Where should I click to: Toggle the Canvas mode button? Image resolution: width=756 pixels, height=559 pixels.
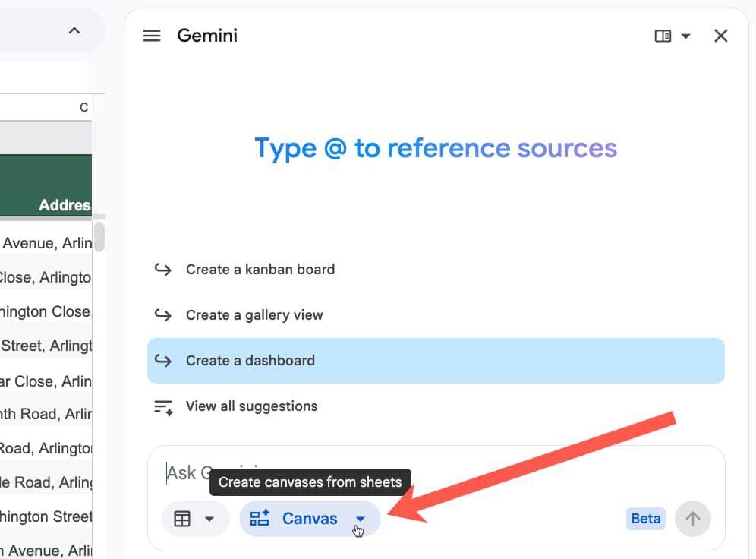310,519
